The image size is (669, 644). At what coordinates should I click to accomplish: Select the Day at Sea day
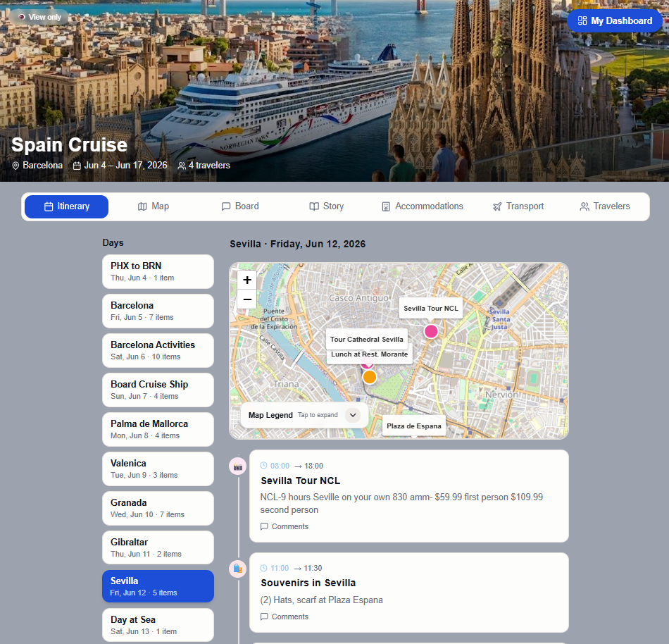click(x=158, y=625)
